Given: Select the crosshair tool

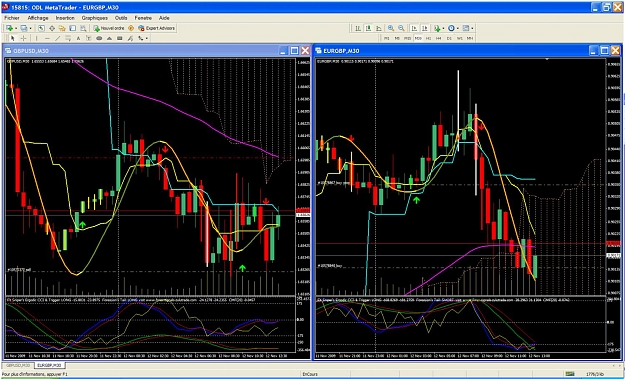Looking at the screenshot, I should pos(24,38).
